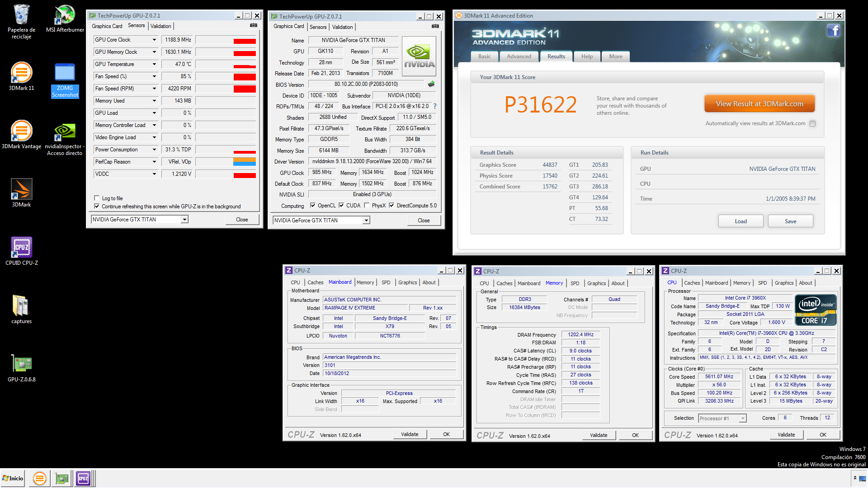Open SPD tab in CPU-Z Memory window
The width and height of the screenshot is (868, 488).
[x=575, y=283]
